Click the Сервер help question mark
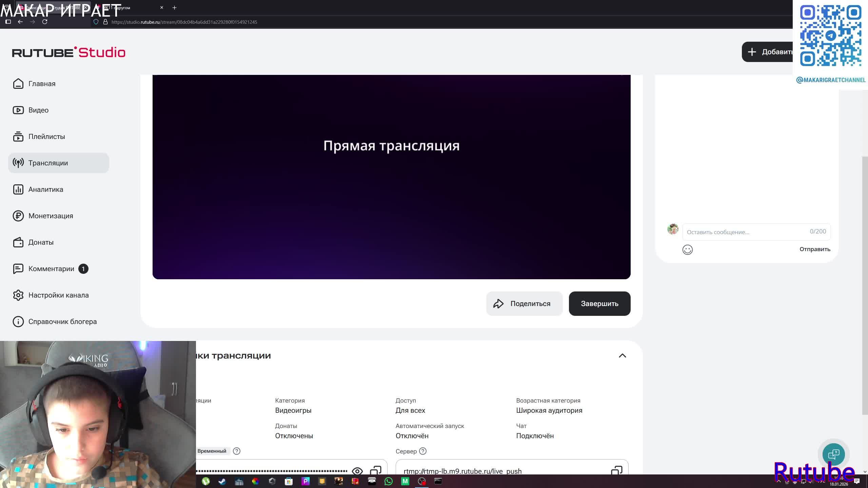868x488 pixels. 422,451
